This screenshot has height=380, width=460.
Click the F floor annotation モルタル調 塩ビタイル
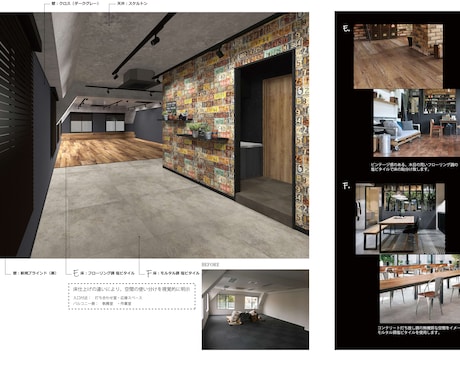(x=173, y=273)
